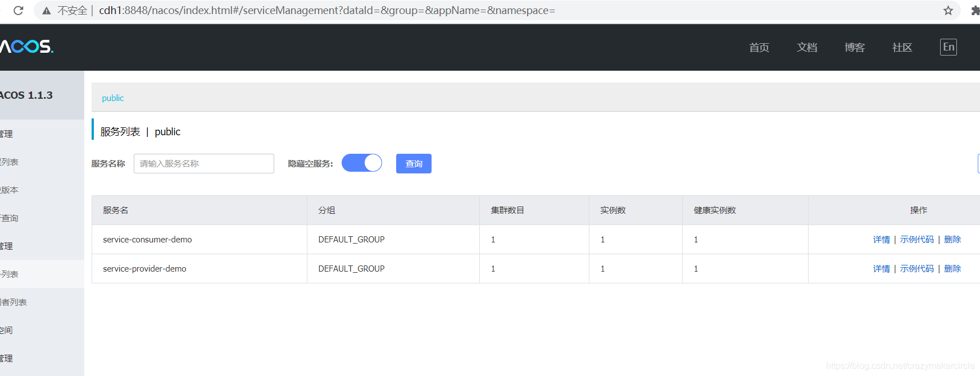
Task: Click the Nacos logo
Action: [26, 47]
